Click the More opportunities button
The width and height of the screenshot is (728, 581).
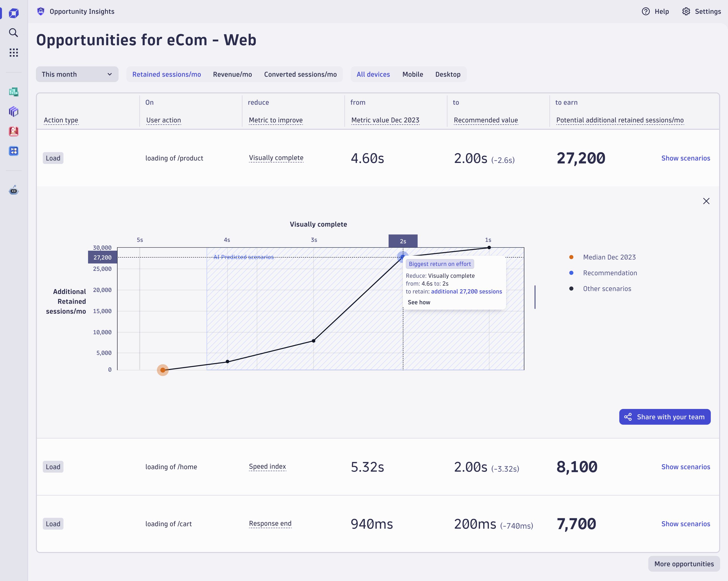(684, 564)
